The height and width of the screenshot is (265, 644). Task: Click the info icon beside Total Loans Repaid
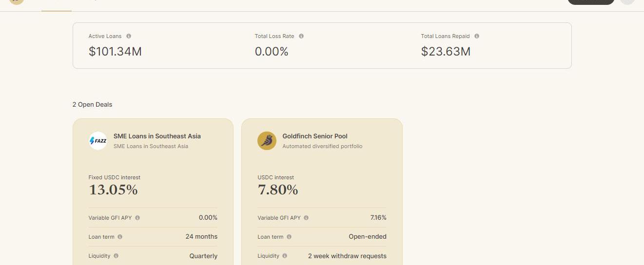477,36
